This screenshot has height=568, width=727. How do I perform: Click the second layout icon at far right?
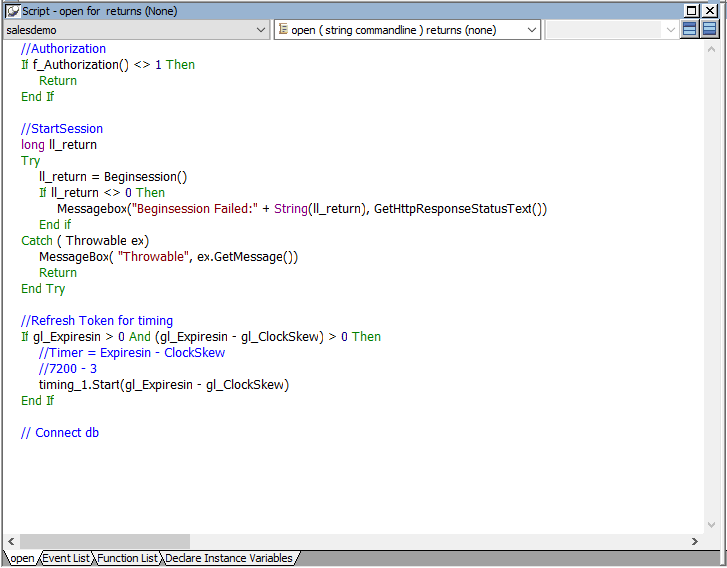pyautogui.click(x=709, y=30)
